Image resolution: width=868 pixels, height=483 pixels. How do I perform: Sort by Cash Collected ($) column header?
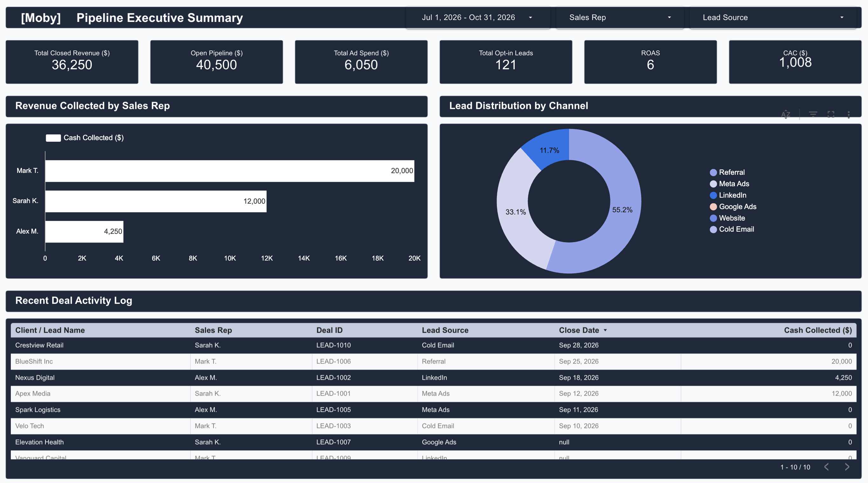pos(818,330)
